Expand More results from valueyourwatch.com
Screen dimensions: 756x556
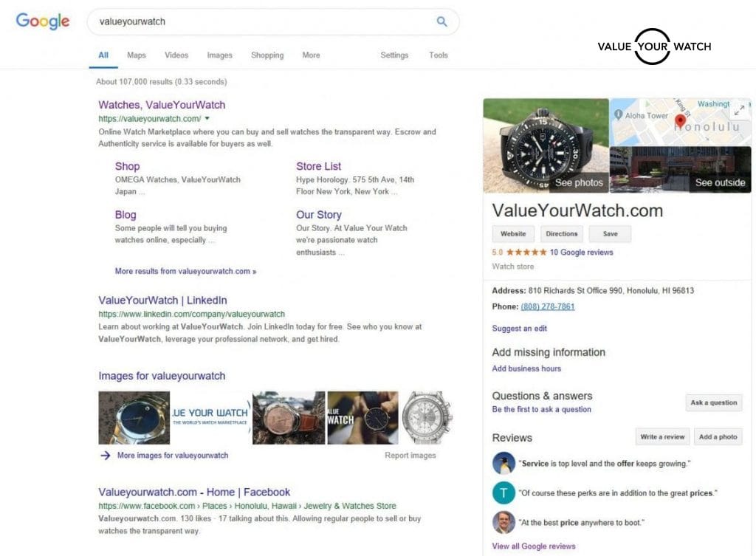(185, 271)
